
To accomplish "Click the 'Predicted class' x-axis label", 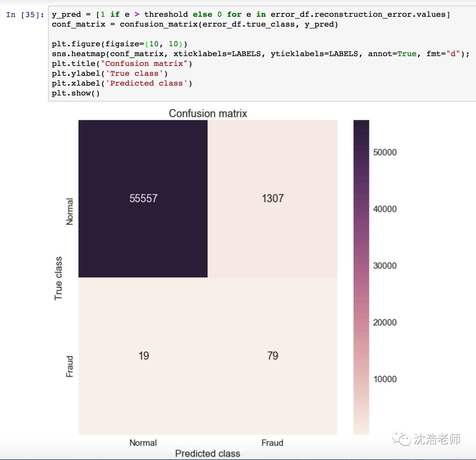I will click(x=208, y=453).
